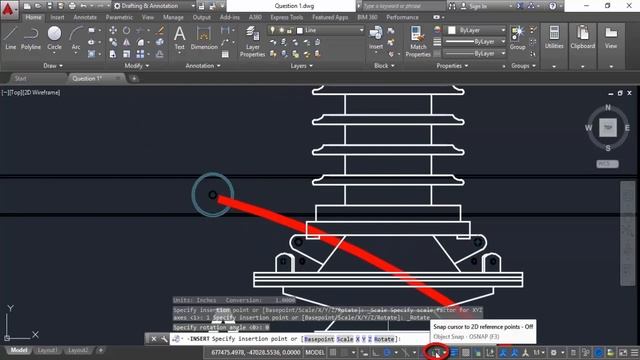The width and height of the screenshot is (640, 360).
Task: Toggle lineweight display in status bar
Action: tap(454, 352)
